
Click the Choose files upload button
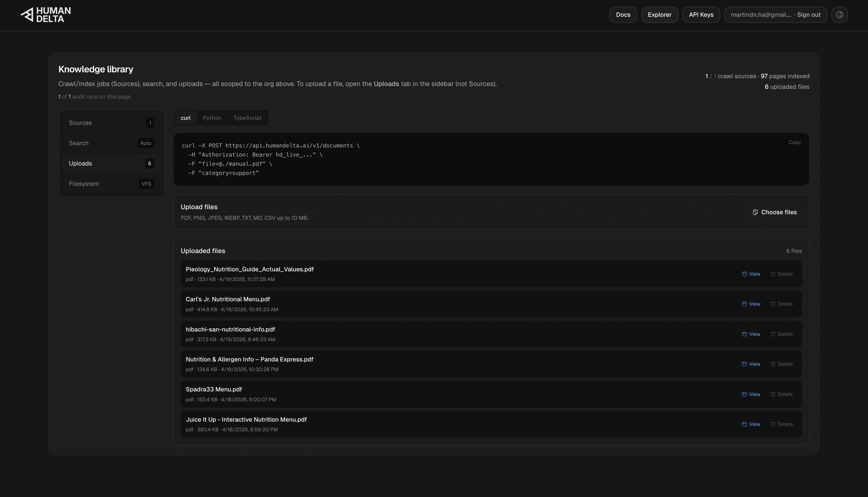775,212
